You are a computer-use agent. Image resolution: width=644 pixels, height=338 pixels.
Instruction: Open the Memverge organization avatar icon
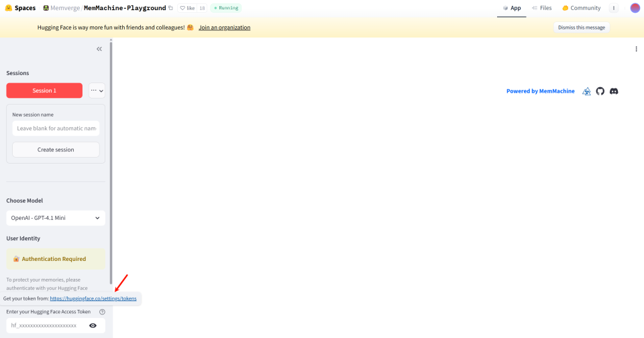pyautogui.click(x=46, y=8)
